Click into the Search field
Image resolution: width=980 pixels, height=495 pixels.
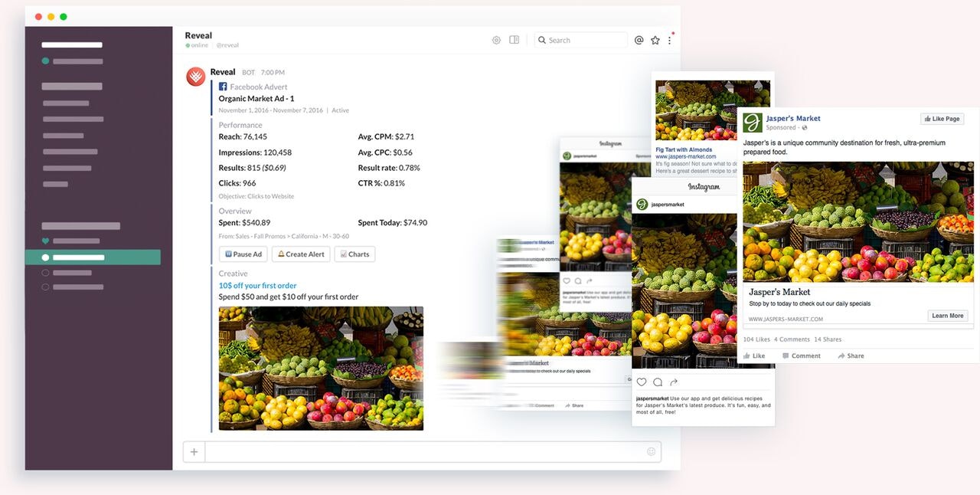click(x=581, y=40)
